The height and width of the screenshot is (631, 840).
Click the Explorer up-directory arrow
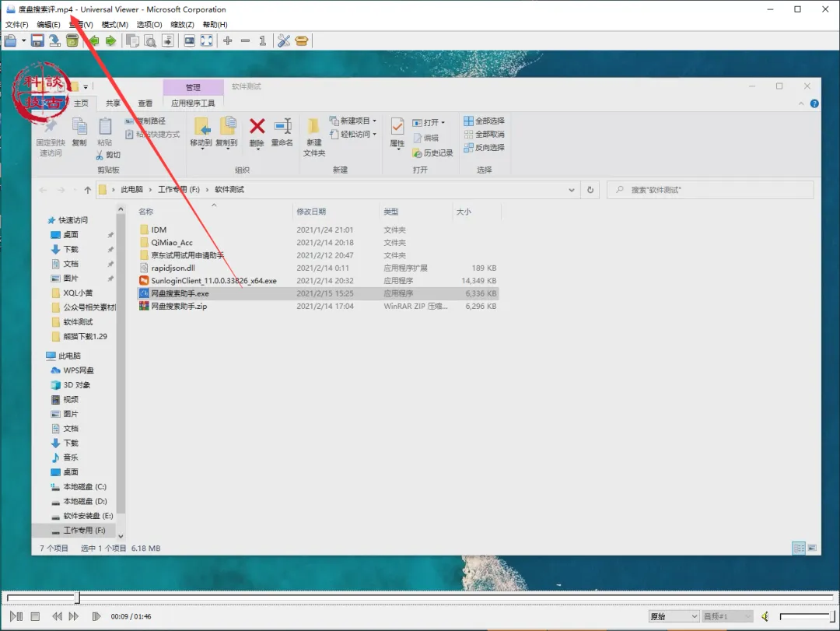tap(88, 190)
